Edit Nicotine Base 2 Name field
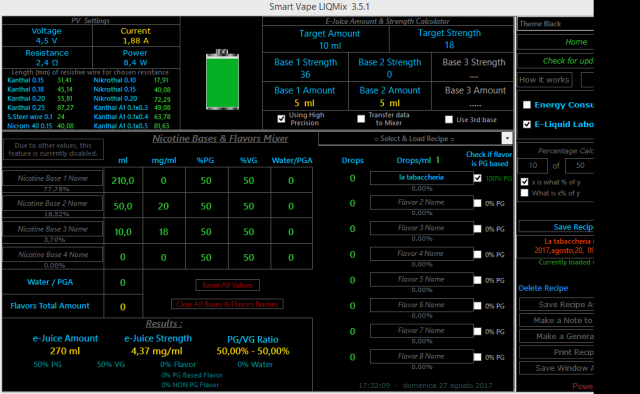This screenshot has height=394, width=640. (53, 203)
